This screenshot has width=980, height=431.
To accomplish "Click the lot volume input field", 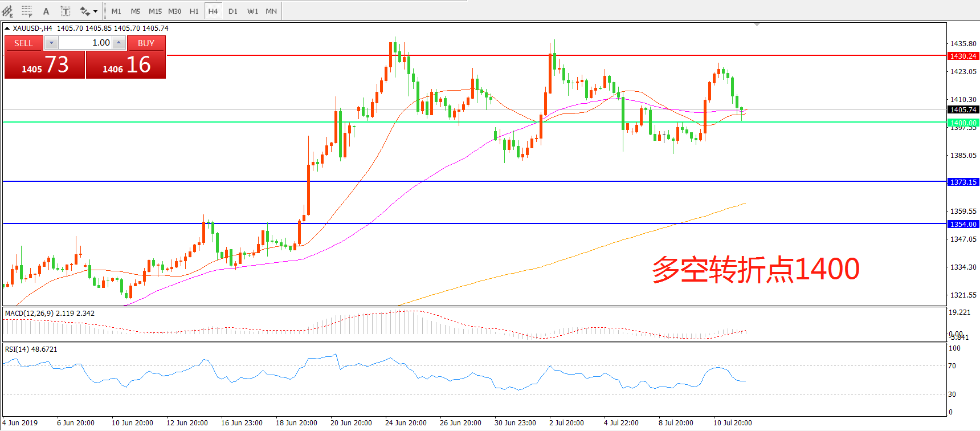I will [85, 43].
